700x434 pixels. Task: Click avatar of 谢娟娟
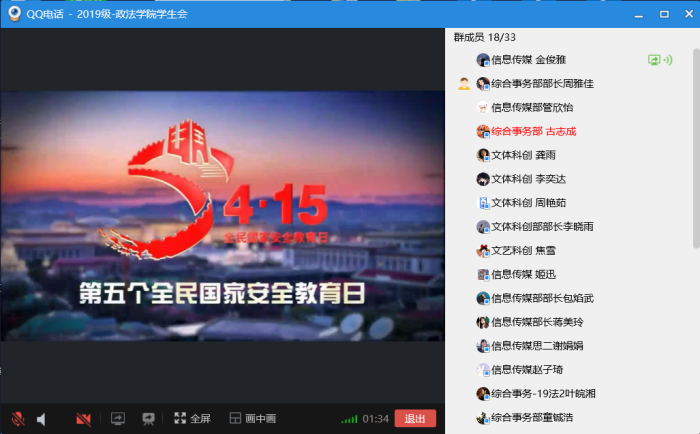[x=483, y=346]
